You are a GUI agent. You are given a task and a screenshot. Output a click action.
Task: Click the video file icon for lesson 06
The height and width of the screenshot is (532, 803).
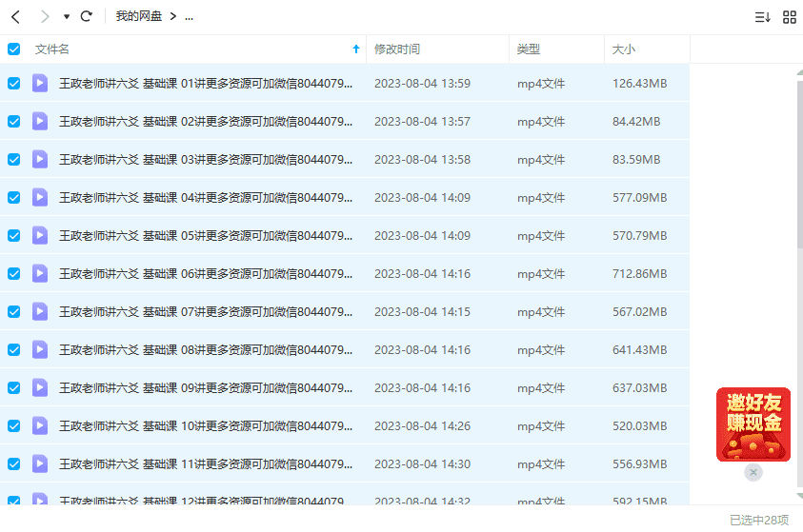click(x=40, y=274)
